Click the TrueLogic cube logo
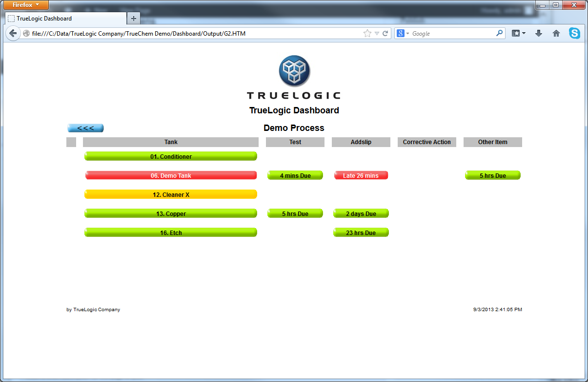Screen dimensions: 588x382 coord(294,71)
